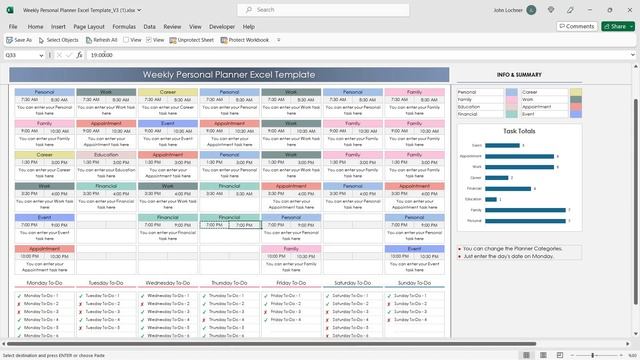Click the zoom in plus icon
The width and height of the screenshot is (640, 360).
click(x=621, y=356)
